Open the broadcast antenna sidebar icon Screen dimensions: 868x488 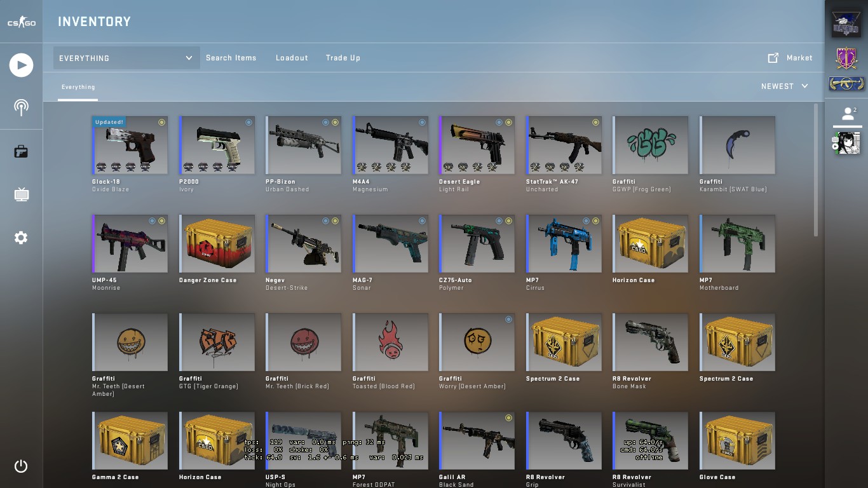[21, 107]
